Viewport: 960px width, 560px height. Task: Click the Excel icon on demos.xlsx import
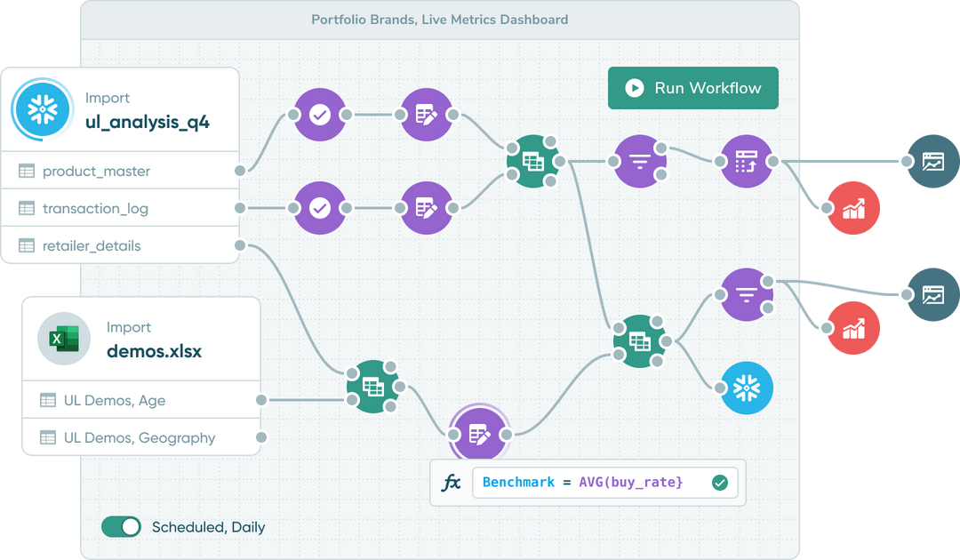click(x=63, y=339)
